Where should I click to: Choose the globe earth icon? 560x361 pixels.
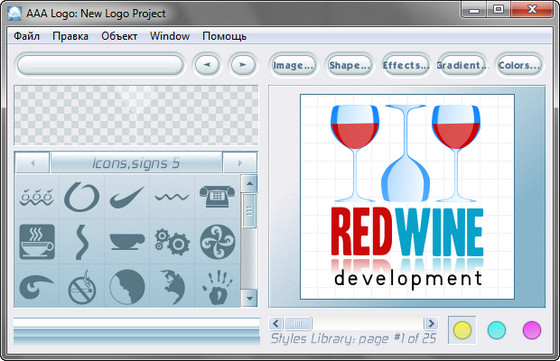click(172, 287)
